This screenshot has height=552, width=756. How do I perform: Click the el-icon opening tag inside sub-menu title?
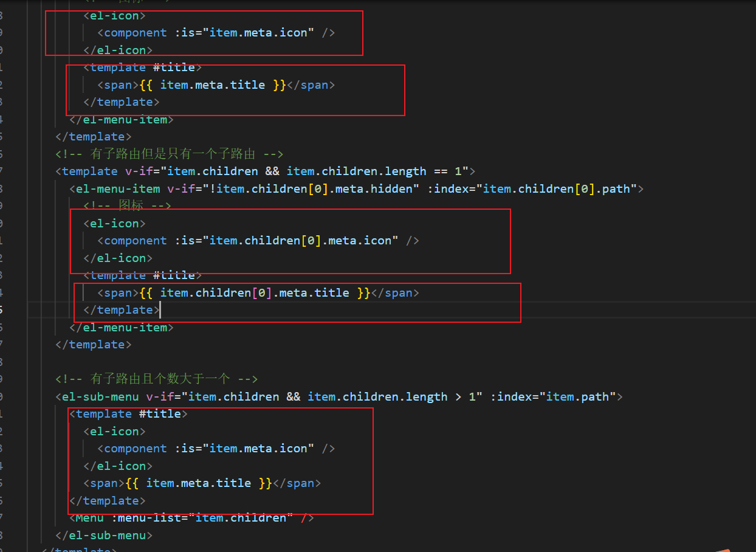(x=115, y=431)
